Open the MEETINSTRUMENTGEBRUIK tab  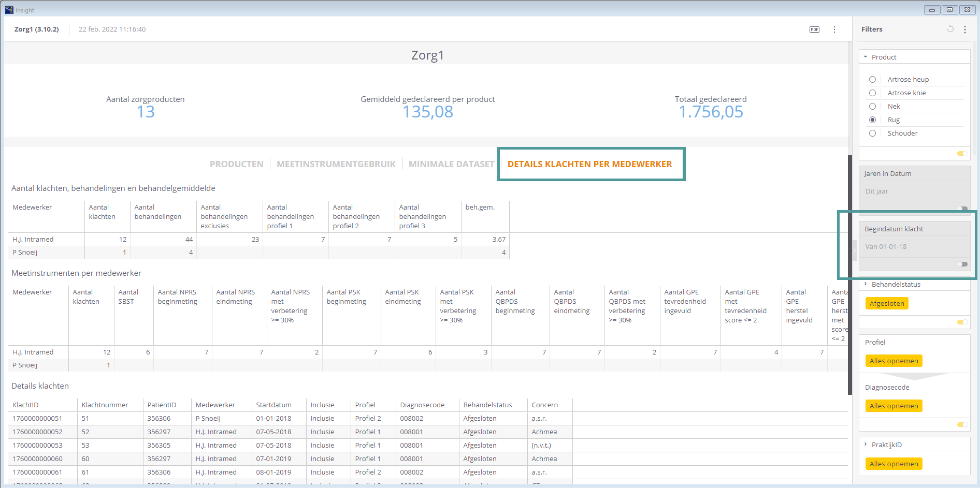[336, 164]
